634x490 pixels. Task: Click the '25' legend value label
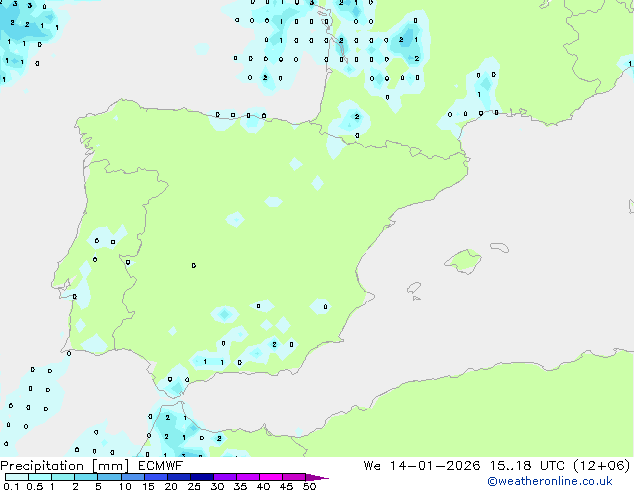194,486
